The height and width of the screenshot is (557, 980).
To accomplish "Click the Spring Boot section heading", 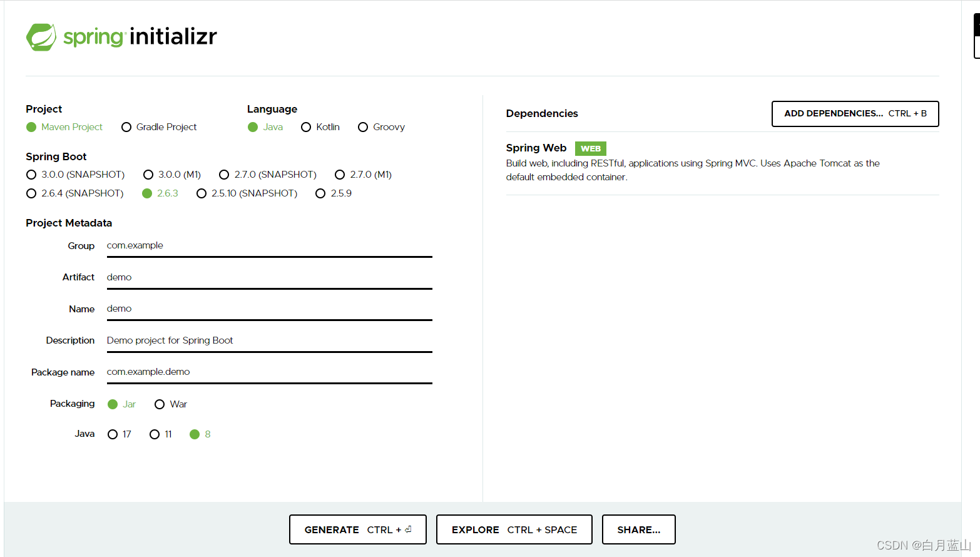I will (56, 156).
